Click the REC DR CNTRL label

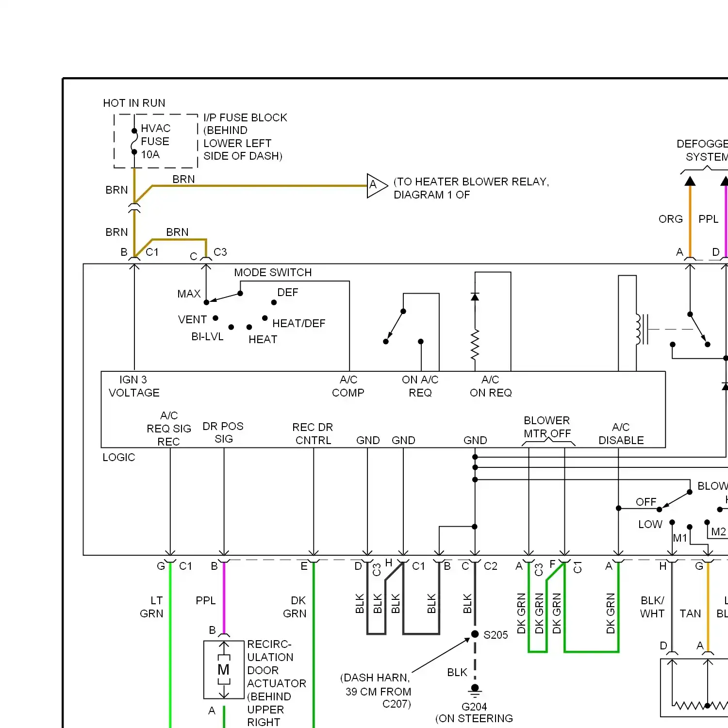point(313,434)
